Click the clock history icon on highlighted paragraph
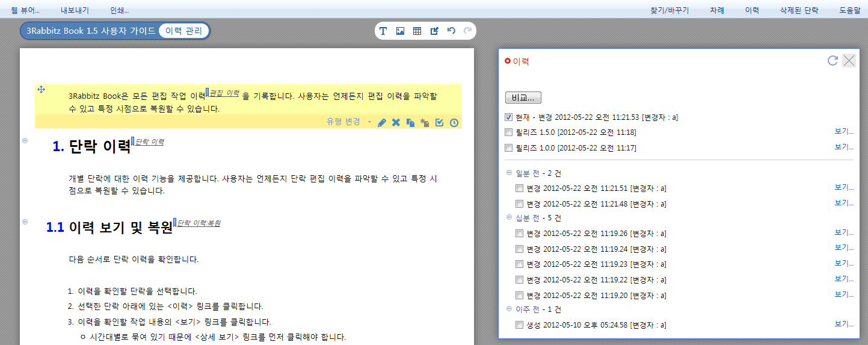This screenshot has width=868, height=345. (x=454, y=123)
